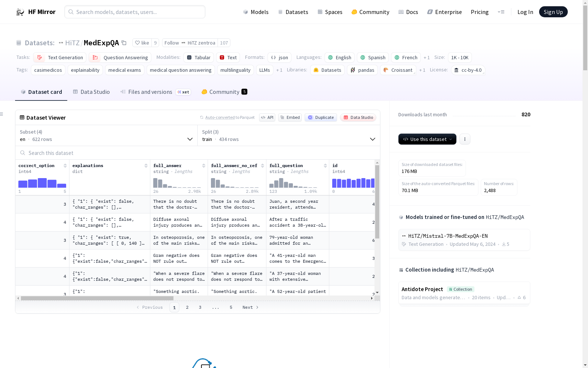
Task: Click the table's horizontal scrollbar thumb
Action: tap(97, 298)
